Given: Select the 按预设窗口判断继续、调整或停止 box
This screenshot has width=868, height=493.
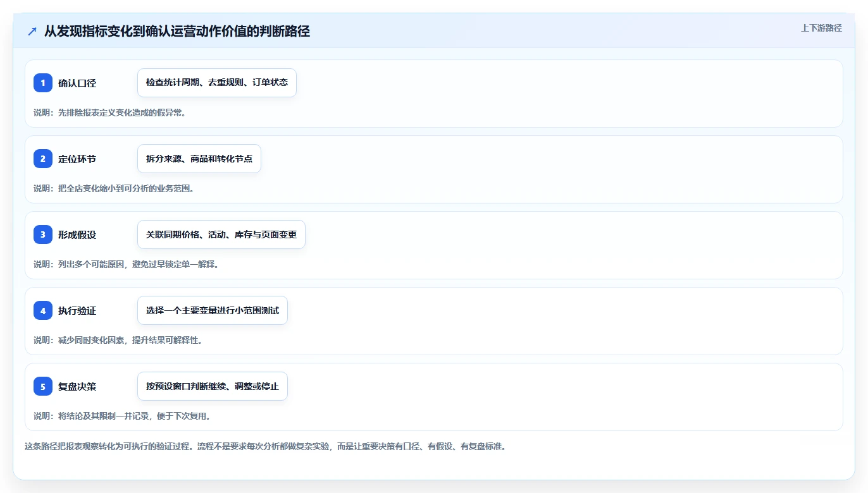Looking at the screenshot, I should tap(213, 386).
